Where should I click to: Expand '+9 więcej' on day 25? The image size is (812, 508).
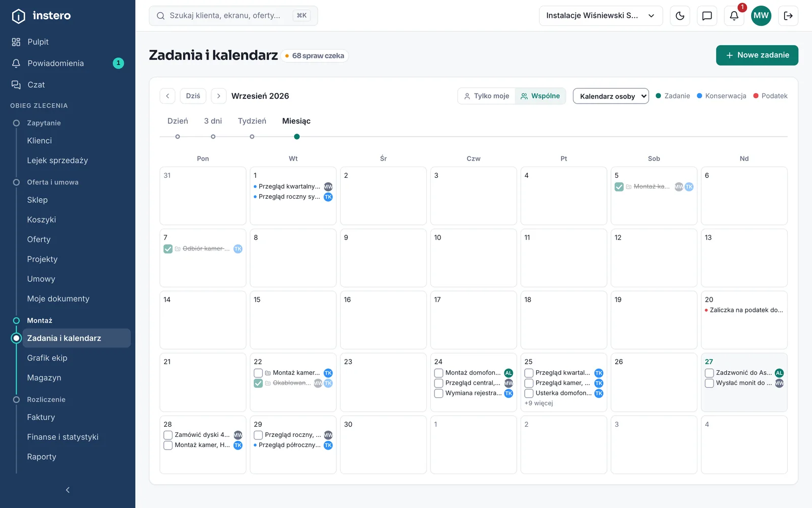point(538,403)
